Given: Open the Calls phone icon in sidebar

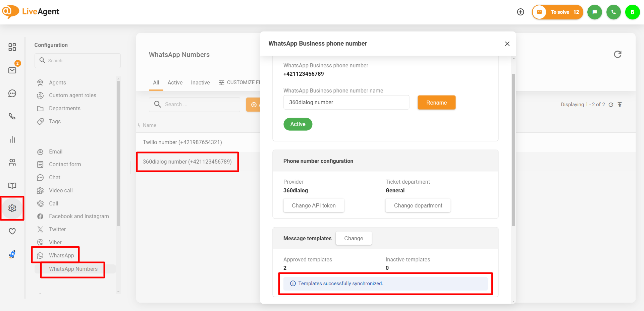Looking at the screenshot, I should pos(12,116).
